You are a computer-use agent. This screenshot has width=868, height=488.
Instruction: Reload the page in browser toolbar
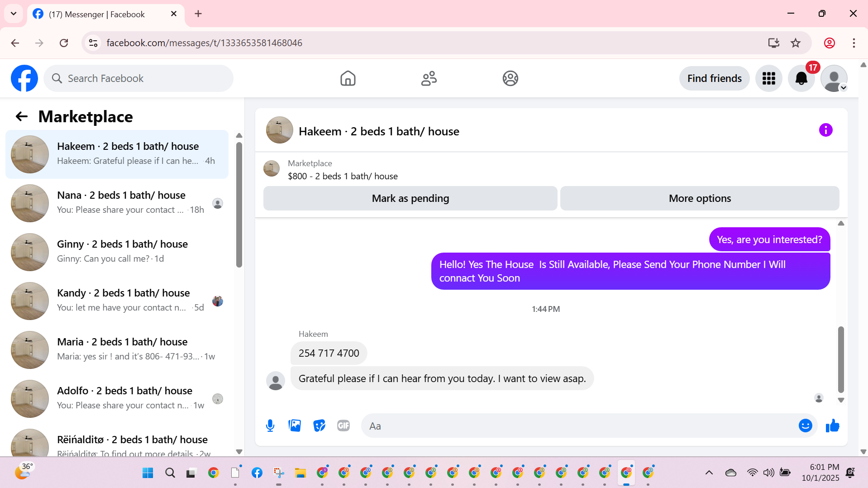point(64,43)
